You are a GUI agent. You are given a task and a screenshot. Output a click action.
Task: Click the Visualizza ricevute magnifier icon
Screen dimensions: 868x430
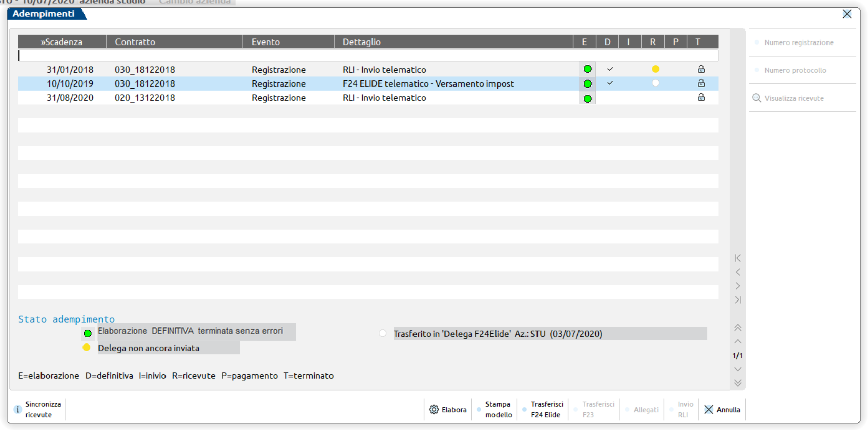[x=756, y=98]
